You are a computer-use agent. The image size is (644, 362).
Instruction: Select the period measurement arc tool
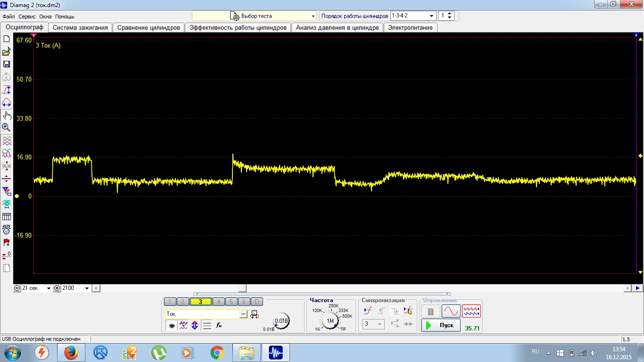click(x=7, y=102)
